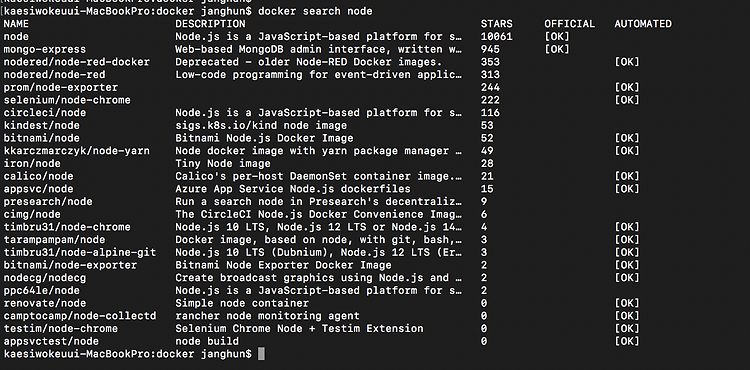Viewport: 750px width, 370px height.
Task: Click the 'Bitnami Node Exporter Docker Image' description
Action: [x=283, y=265]
